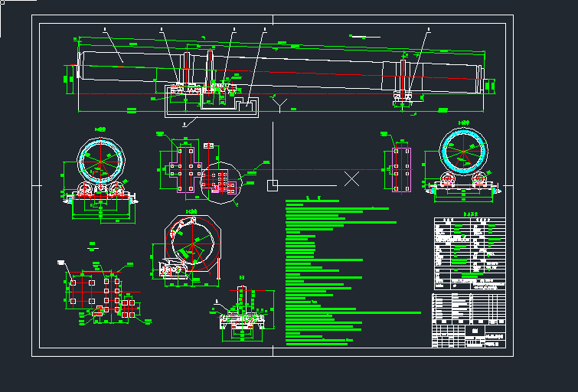Screen dimensions: 578x392
Task: Click the X cross mark in drawing center
Action: click(x=351, y=179)
